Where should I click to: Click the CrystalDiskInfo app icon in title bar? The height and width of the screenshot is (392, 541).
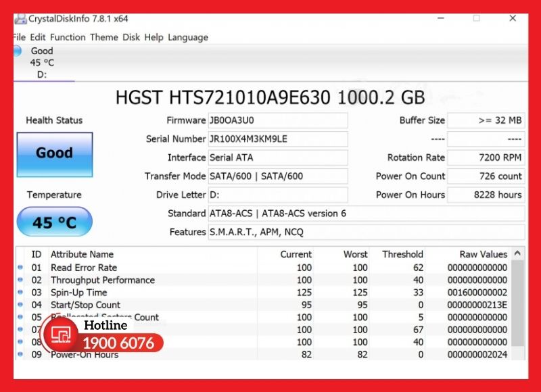pos(20,19)
